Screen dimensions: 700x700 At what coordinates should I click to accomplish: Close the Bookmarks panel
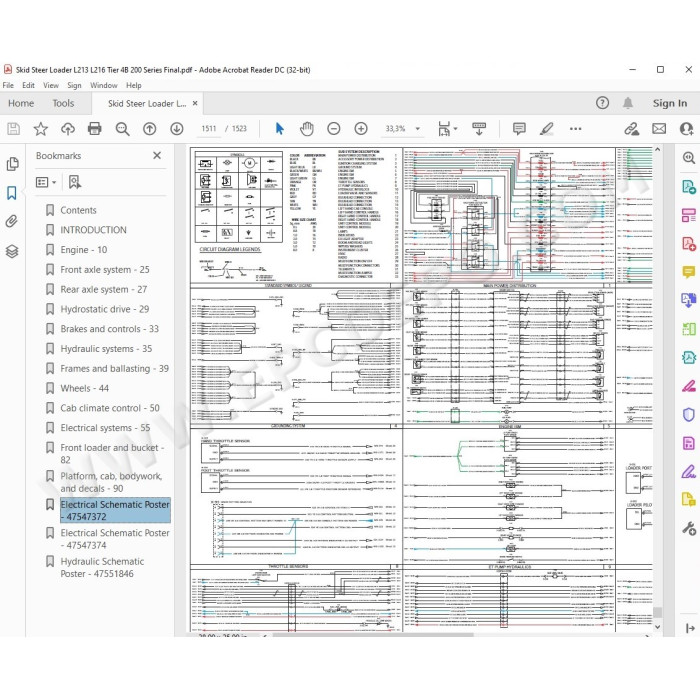[157, 155]
